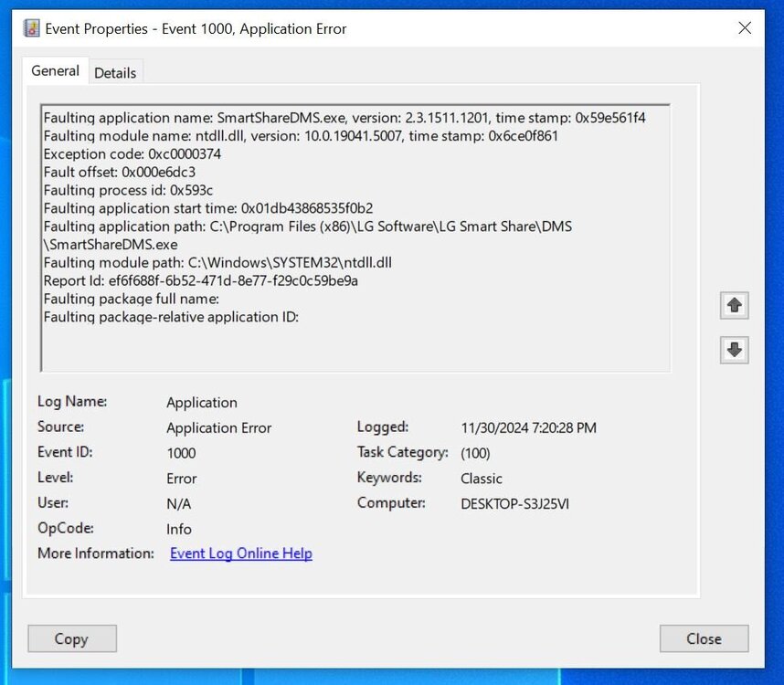The height and width of the screenshot is (685, 784).
Task: Switch to the Details tab
Action: tap(115, 73)
